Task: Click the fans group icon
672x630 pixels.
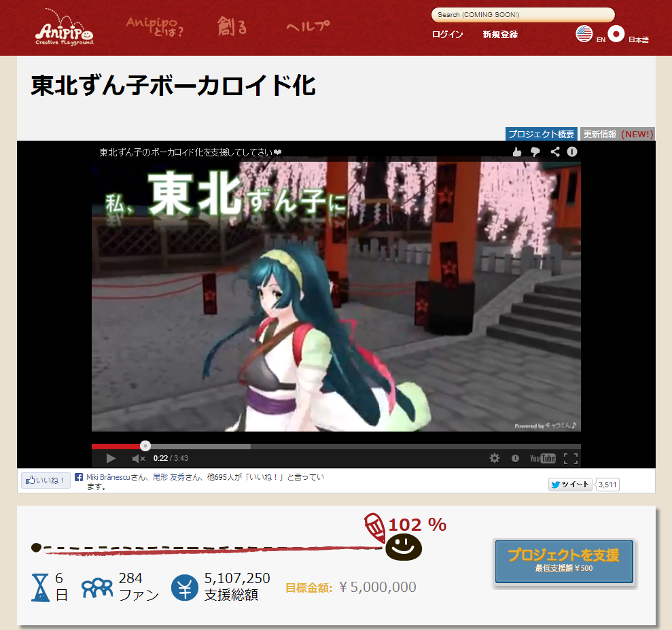Action: (x=97, y=588)
